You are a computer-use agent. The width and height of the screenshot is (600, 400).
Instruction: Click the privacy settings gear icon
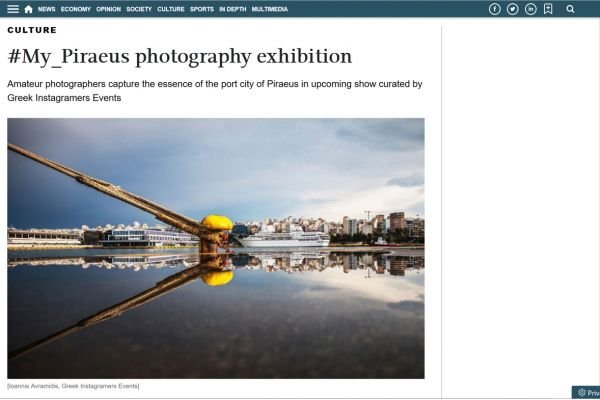coord(581,393)
